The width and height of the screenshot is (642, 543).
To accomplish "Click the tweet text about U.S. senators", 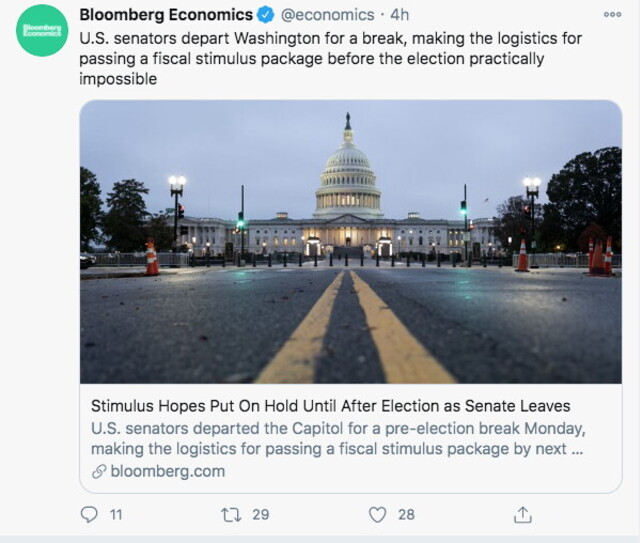I will pos(330,58).
